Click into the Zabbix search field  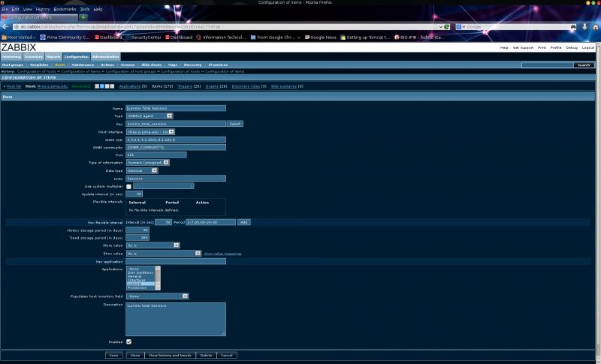(547, 65)
